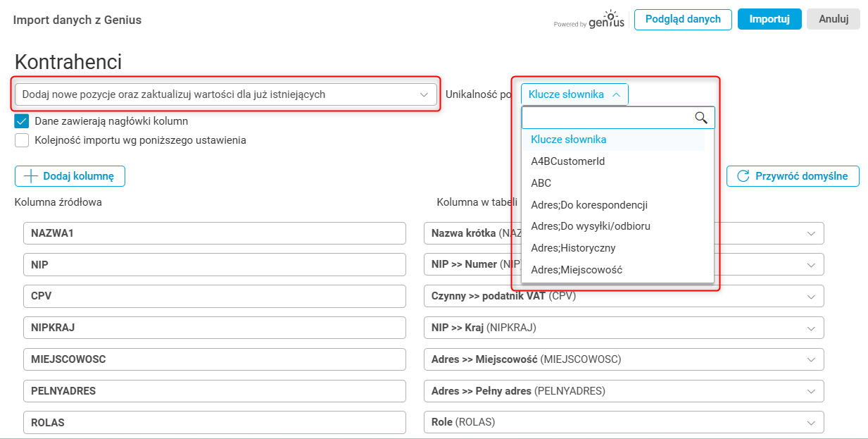
Task: Uncheck Dane zawierają nagłówki kolumn
Action: pos(21,121)
